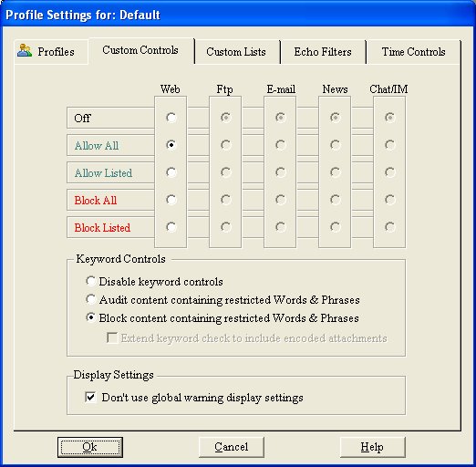Select Allow All radio for Ftp
This screenshot has height=467, width=476.
[225, 145]
